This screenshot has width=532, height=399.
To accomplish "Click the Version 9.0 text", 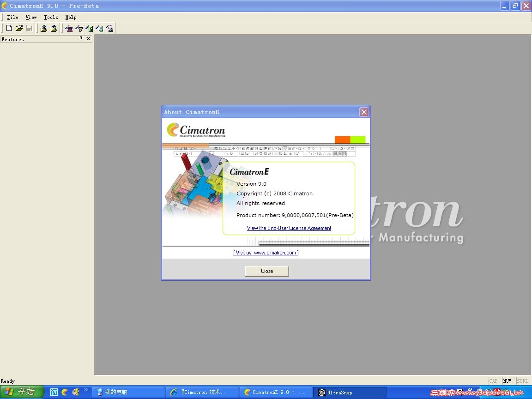I will point(251,183).
